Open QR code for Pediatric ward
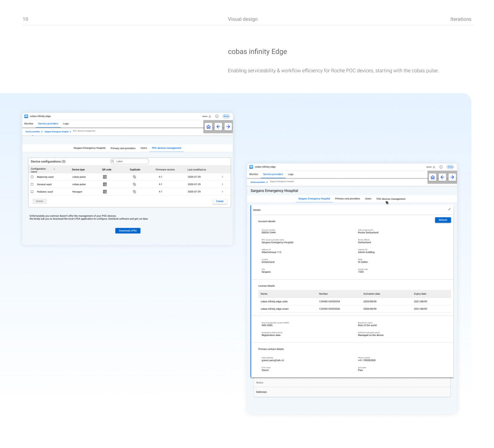The height and width of the screenshot is (448, 494). pyautogui.click(x=105, y=192)
